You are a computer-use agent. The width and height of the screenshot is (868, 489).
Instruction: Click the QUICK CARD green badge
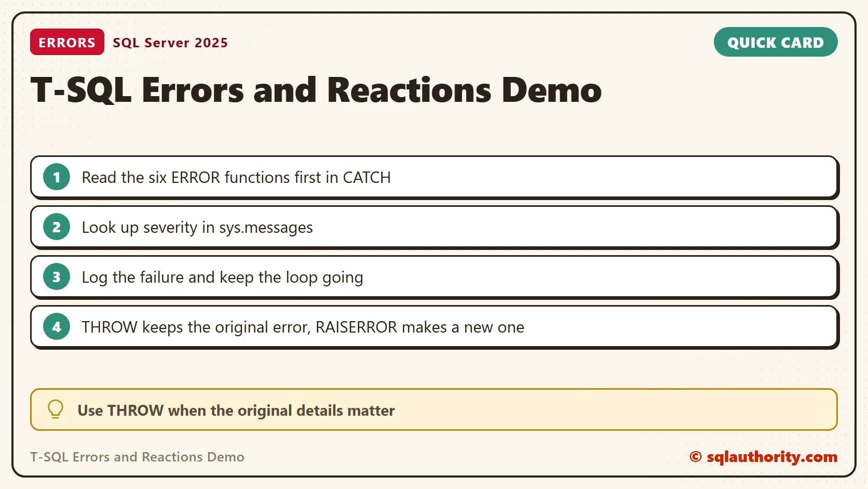click(x=776, y=42)
